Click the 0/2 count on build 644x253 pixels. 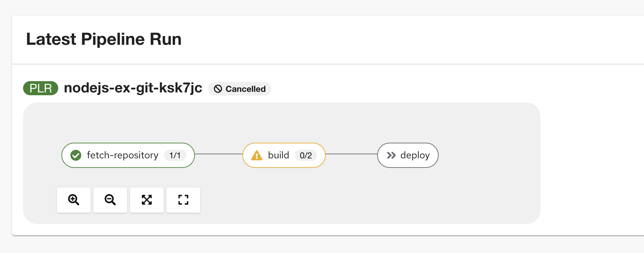pos(306,155)
